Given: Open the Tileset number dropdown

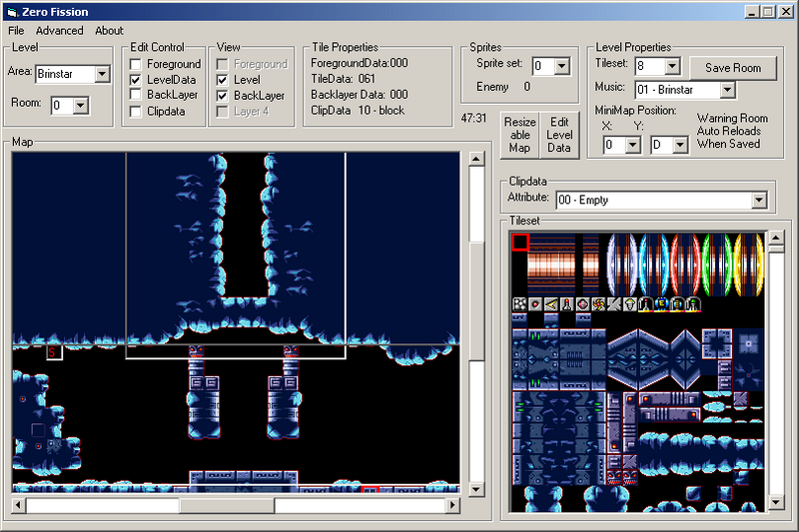Looking at the screenshot, I should pyautogui.click(x=672, y=66).
